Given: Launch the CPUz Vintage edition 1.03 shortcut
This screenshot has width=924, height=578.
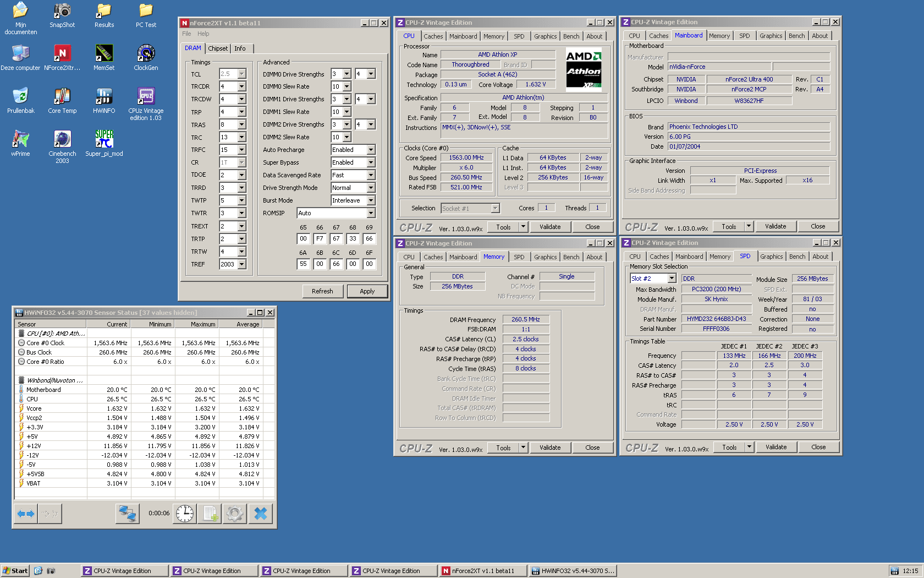Looking at the screenshot, I should click(x=146, y=104).
